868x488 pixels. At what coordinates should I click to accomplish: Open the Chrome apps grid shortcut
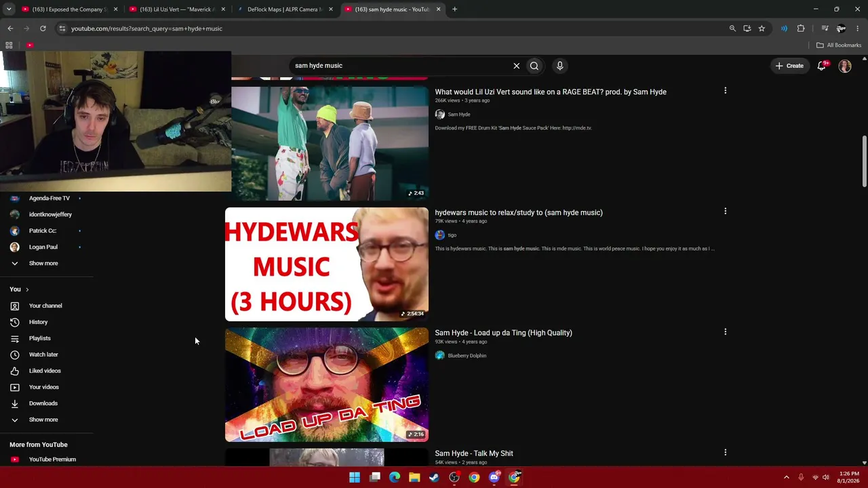click(x=9, y=45)
